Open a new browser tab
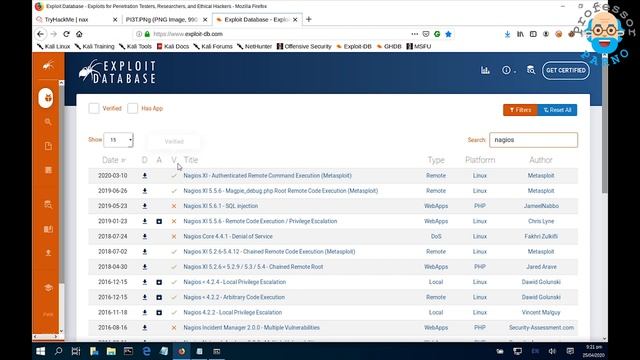640x360 pixels. click(x=309, y=19)
